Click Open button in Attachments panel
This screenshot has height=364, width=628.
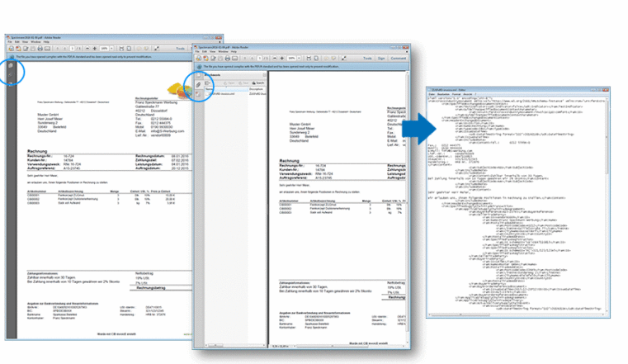coord(229,83)
